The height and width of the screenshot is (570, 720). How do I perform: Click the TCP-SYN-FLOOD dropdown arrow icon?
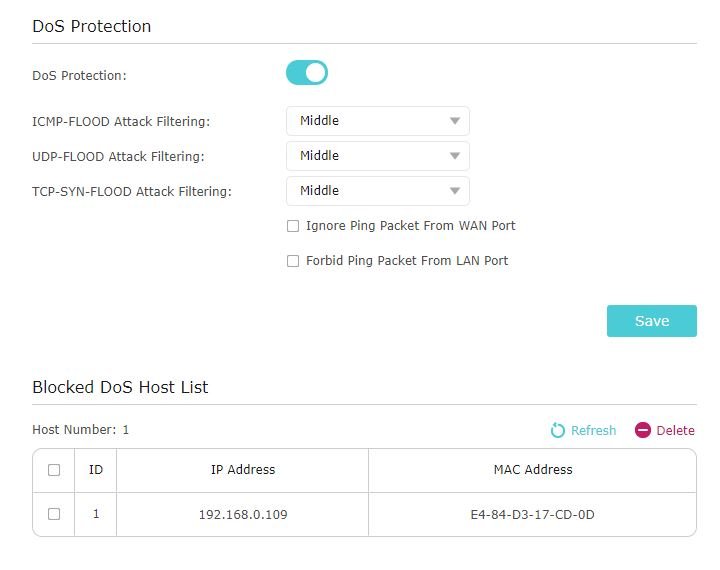pyautogui.click(x=455, y=191)
